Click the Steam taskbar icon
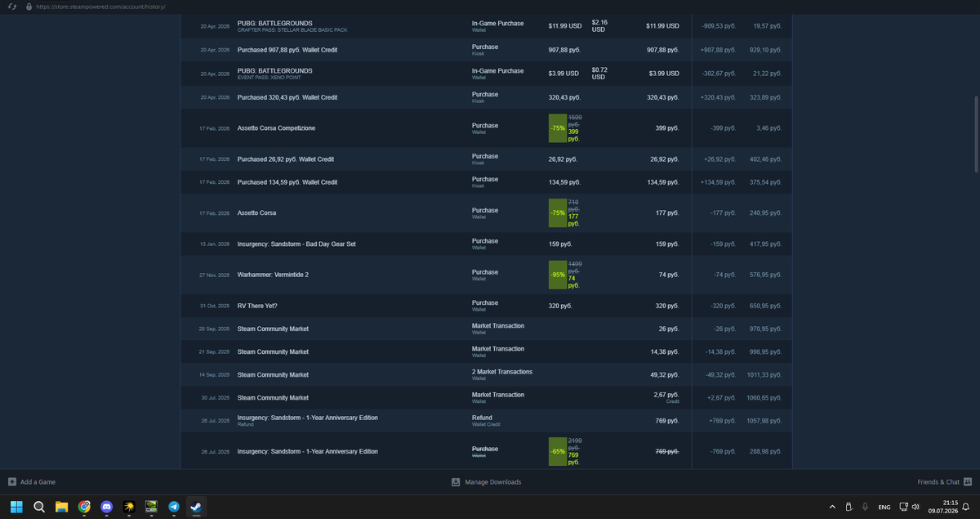Screen dimensions: 980x519 [196, 507]
